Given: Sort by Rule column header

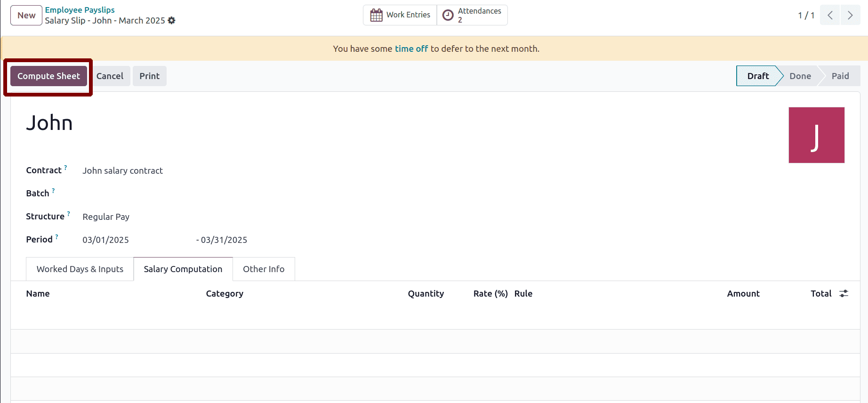Looking at the screenshot, I should point(523,293).
